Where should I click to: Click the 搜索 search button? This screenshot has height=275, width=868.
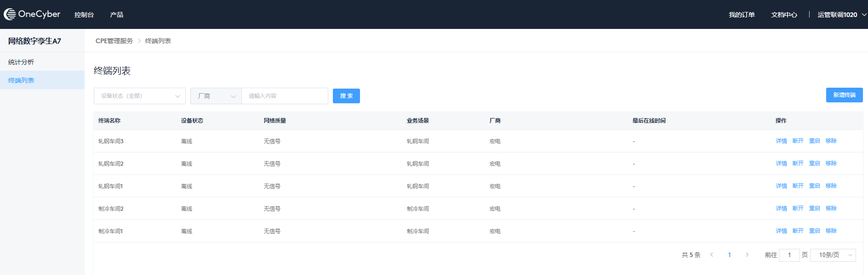[x=346, y=96]
